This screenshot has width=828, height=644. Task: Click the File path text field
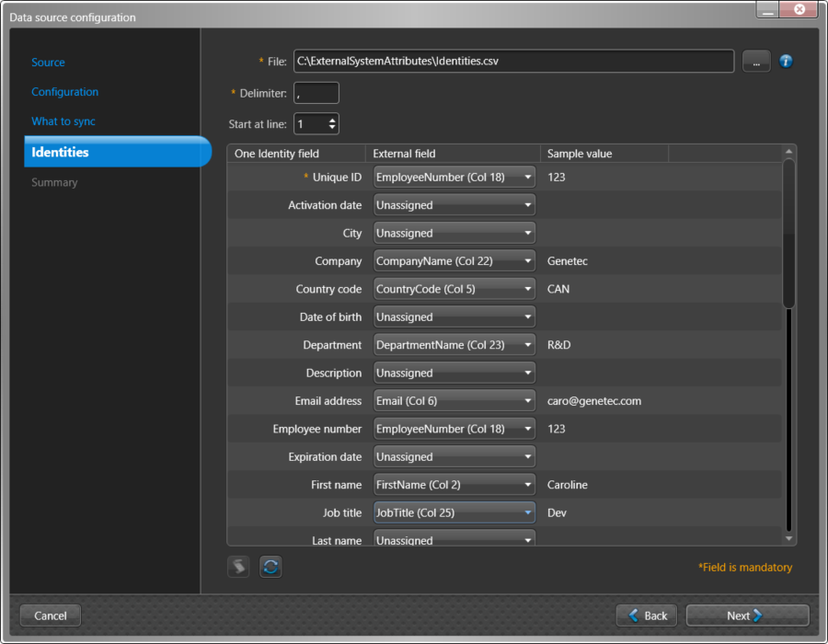pyautogui.click(x=513, y=62)
